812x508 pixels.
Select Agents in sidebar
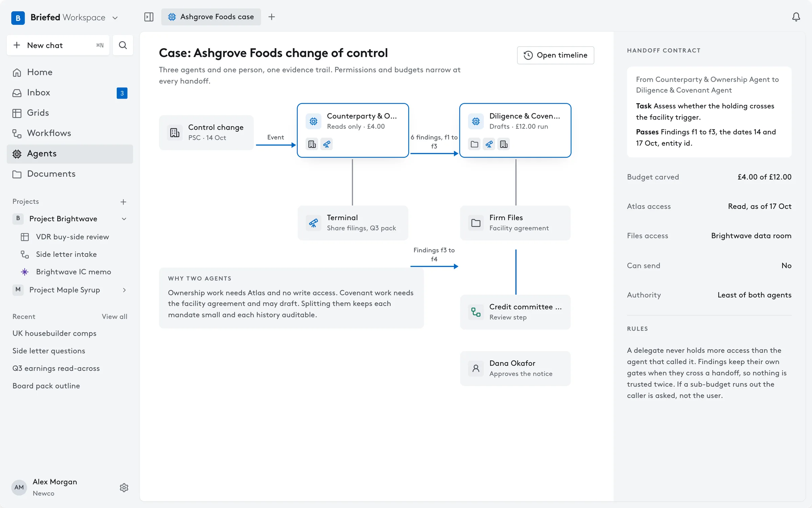point(70,154)
